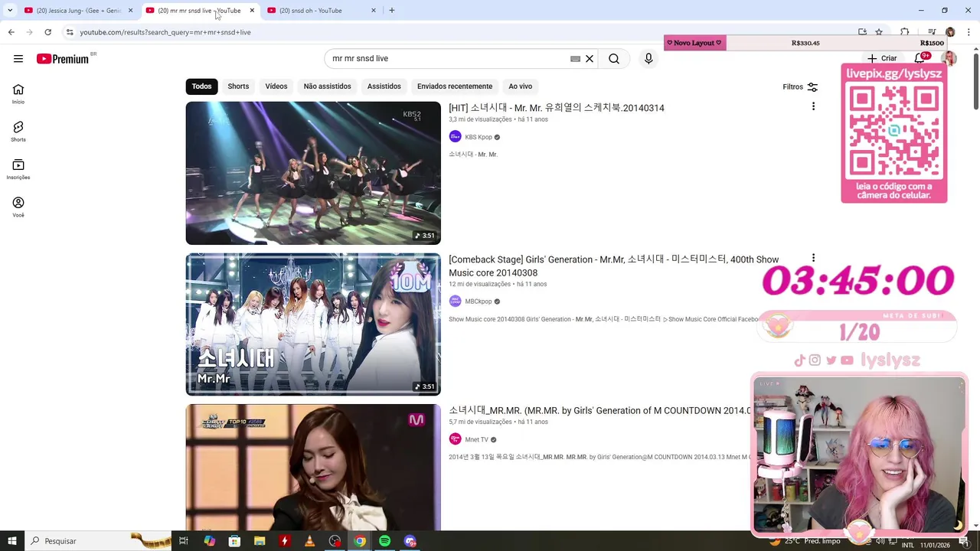Select the Assistidos filter chip
980x551 pixels.
(384, 86)
